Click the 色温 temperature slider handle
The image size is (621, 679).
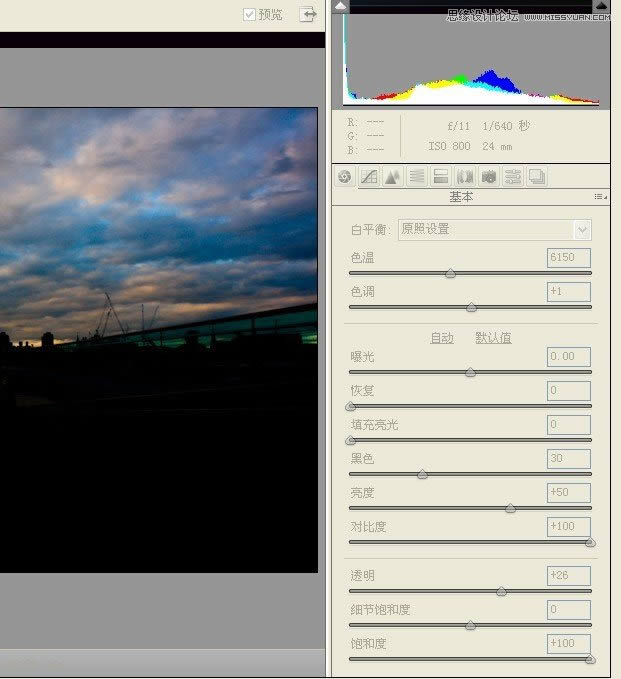point(450,272)
